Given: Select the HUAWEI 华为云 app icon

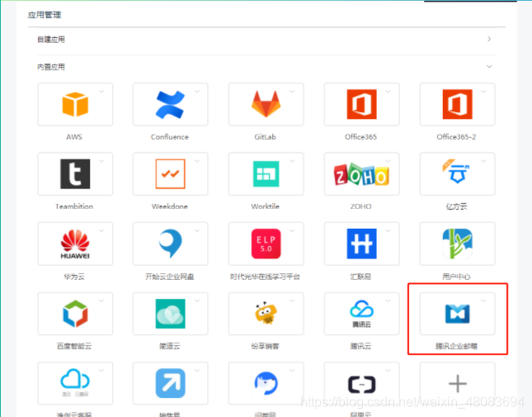Looking at the screenshot, I should coord(75,244).
